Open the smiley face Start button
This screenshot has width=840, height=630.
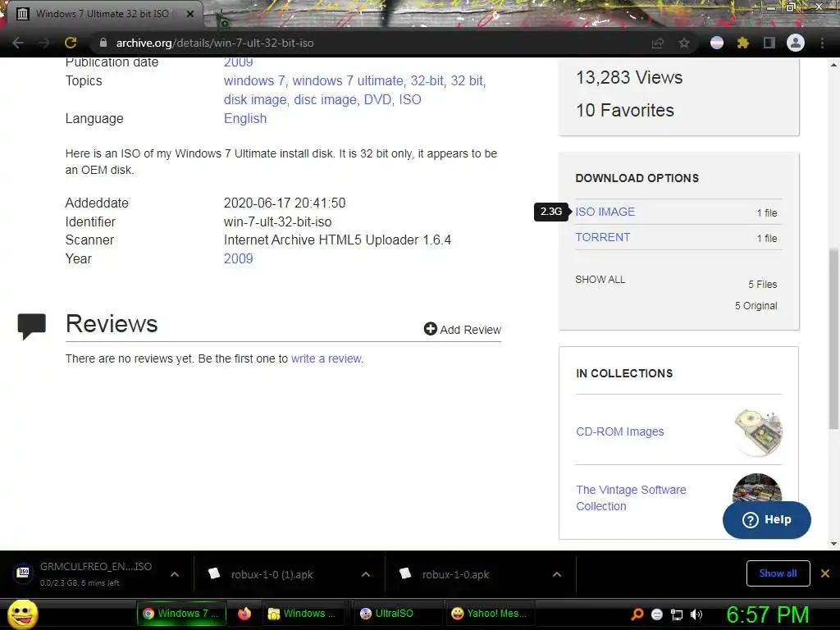coord(23,614)
